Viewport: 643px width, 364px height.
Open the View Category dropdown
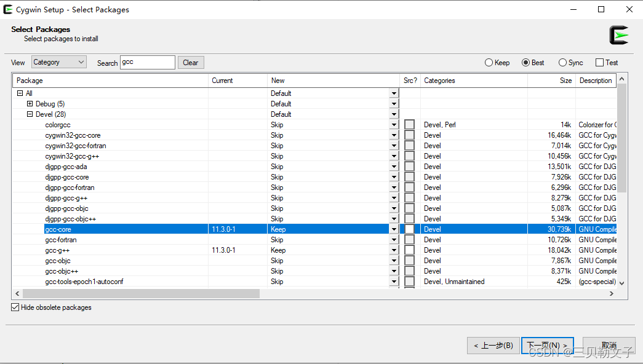pyautogui.click(x=59, y=62)
